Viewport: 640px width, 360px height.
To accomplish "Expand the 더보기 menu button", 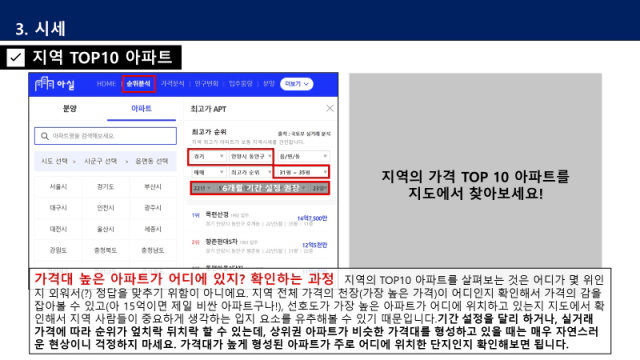I will [x=297, y=84].
